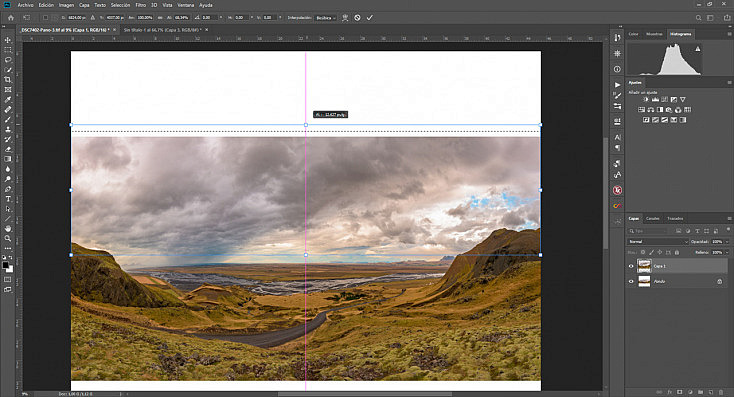Select the Zoom tool

pos(8,238)
